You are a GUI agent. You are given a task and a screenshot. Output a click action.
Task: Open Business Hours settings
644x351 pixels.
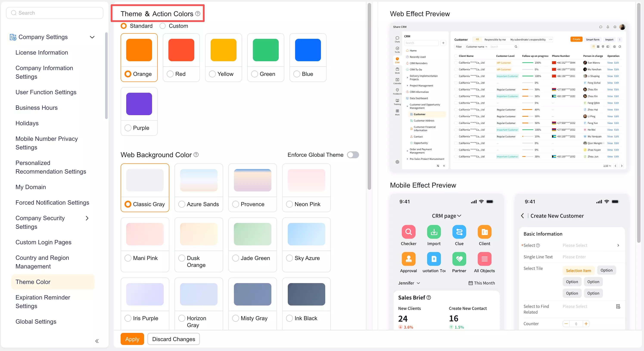(36, 108)
